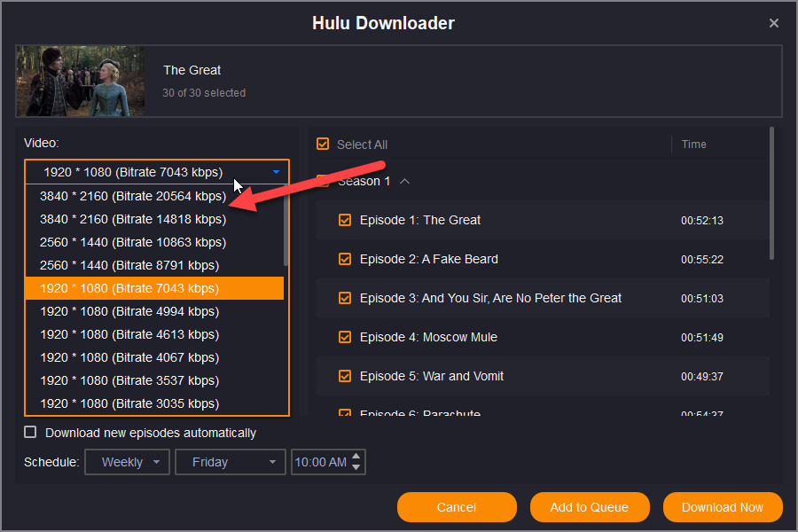Collapse the Season 1 episode list
The height and width of the screenshot is (532, 798).
404,181
